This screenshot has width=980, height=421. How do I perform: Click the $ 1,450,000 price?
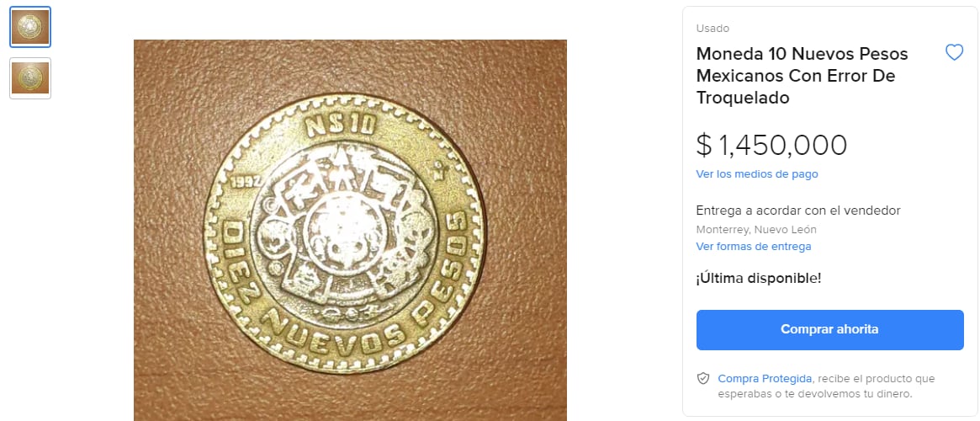point(771,145)
